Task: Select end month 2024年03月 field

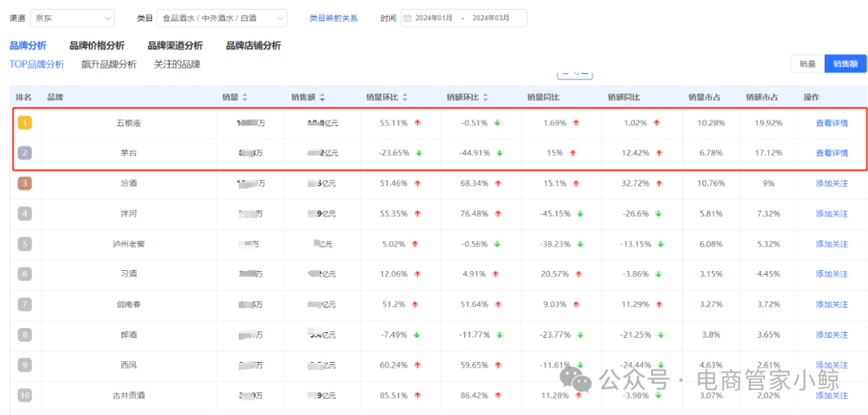Action: click(491, 18)
